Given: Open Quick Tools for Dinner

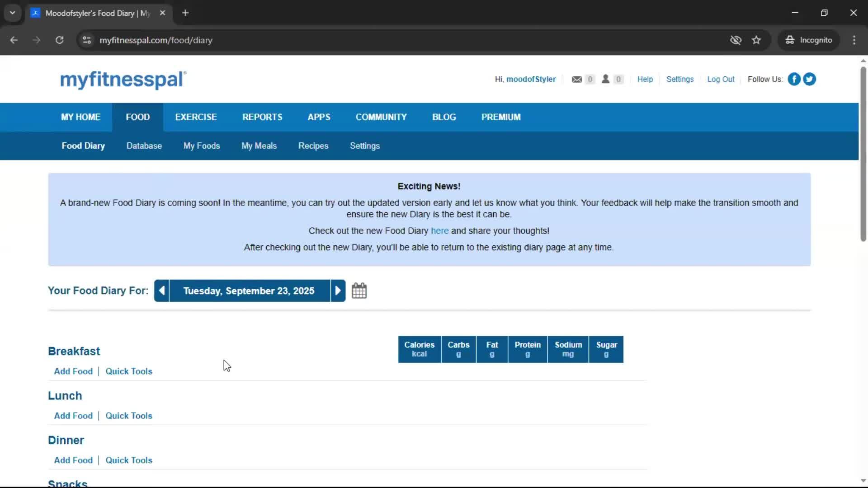Looking at the screenshot, I should coord(129,460).
